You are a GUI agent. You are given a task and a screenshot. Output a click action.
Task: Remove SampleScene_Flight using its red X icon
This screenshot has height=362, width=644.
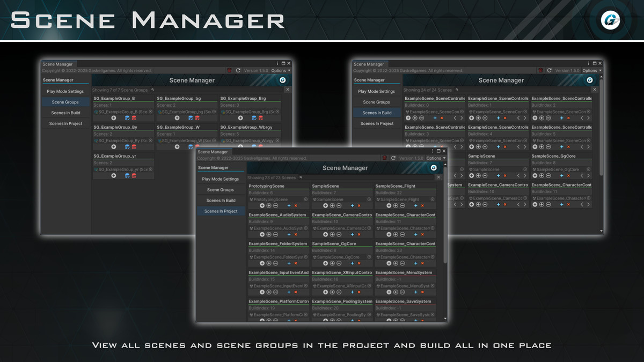422,205
